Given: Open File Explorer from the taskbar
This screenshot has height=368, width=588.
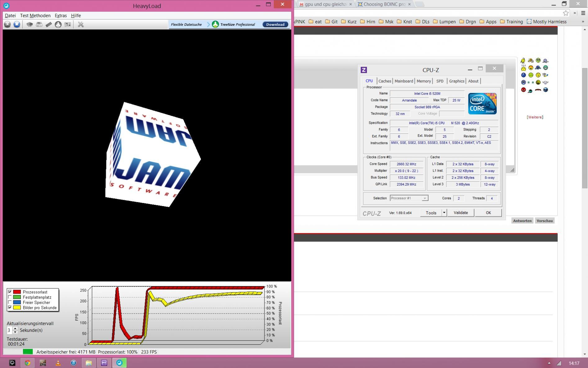Looking at the screenshot, I should pyautogui.click(x=88, y=363).
